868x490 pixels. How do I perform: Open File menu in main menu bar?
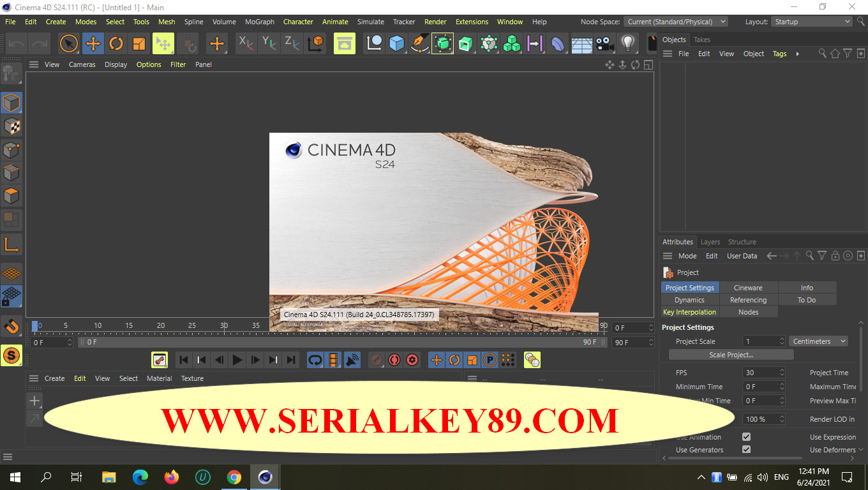pos(10,22)
